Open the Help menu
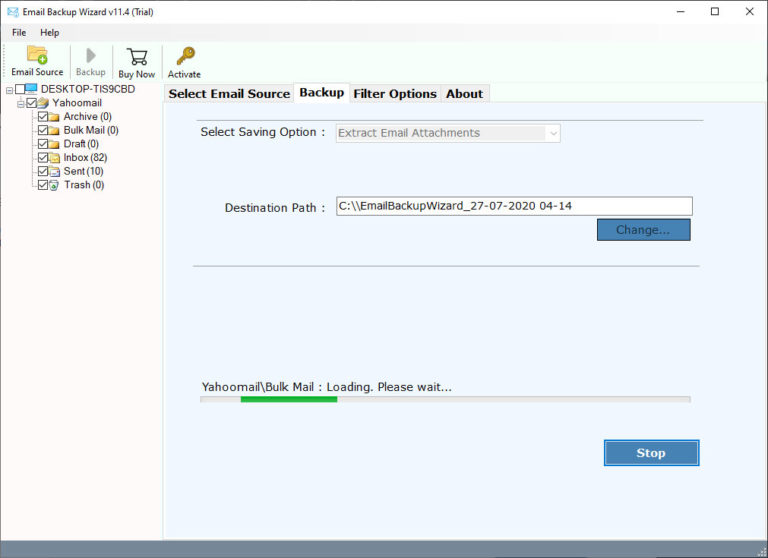The width and height of the screenshot is (768, 558). 49,32
